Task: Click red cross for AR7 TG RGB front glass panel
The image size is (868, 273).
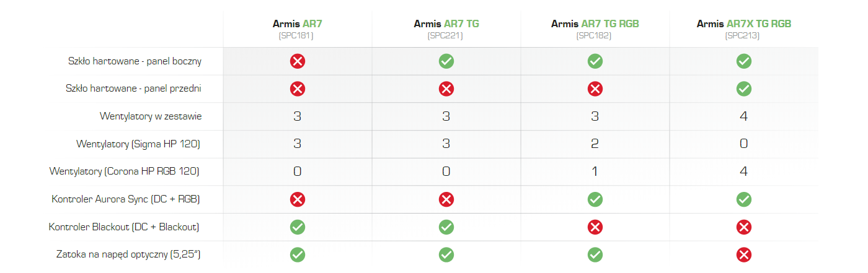Action: [595, 89]
